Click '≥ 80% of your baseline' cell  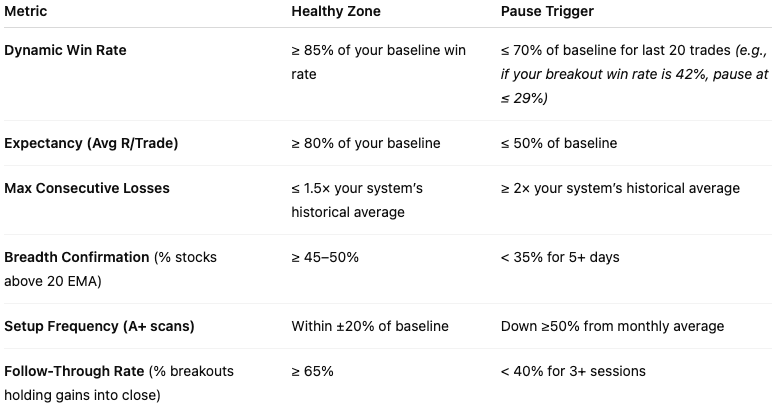(x=366, y=143)
